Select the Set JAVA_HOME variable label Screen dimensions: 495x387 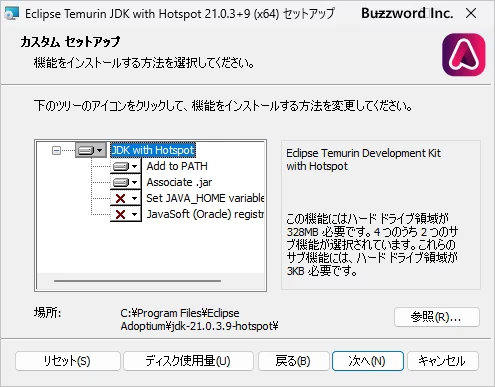(205, 198)
